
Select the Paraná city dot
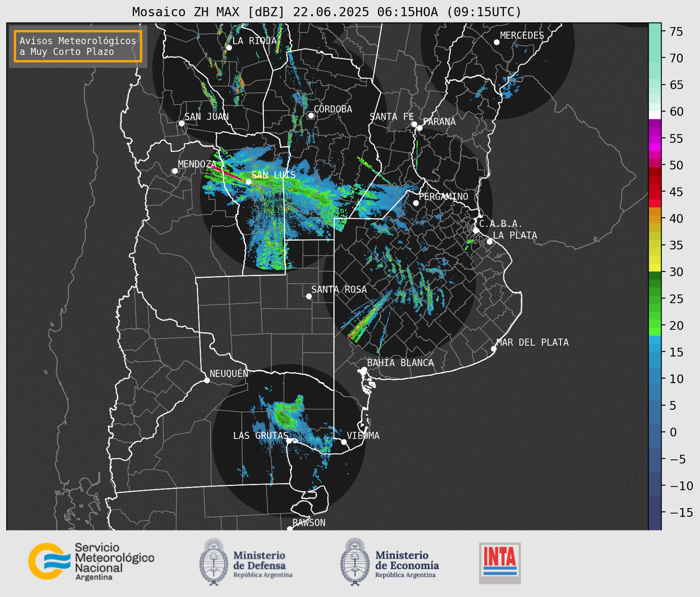pyautogui.click(x=420, y=128)
